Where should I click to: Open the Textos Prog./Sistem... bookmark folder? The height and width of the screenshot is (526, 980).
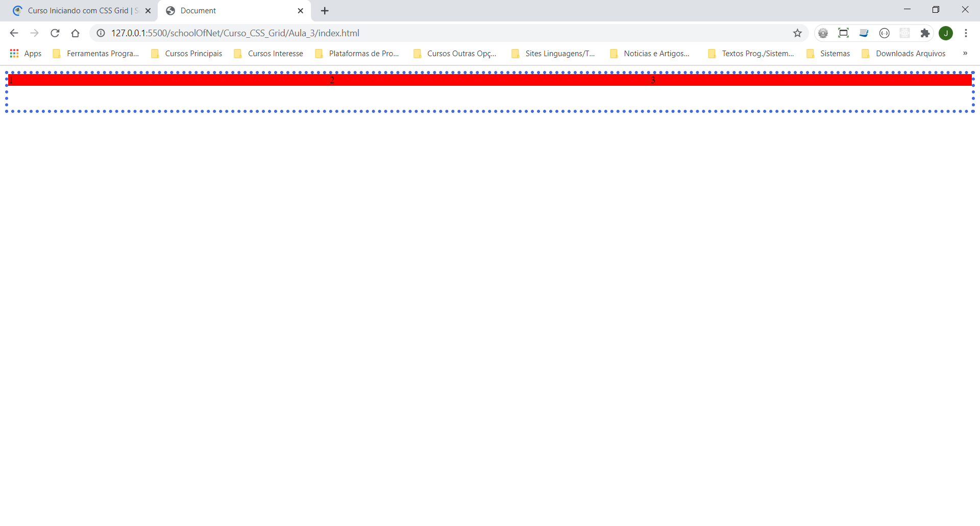pos(751,54)
